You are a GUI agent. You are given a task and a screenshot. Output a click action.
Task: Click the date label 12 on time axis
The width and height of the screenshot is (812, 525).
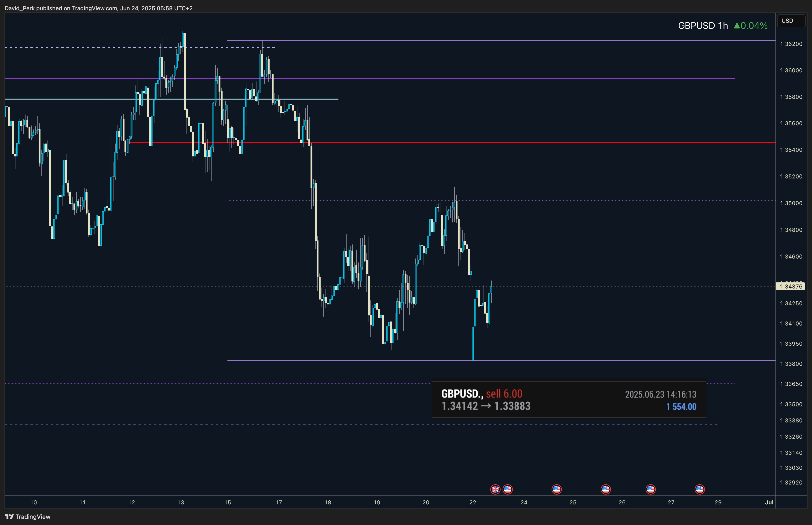132,502
